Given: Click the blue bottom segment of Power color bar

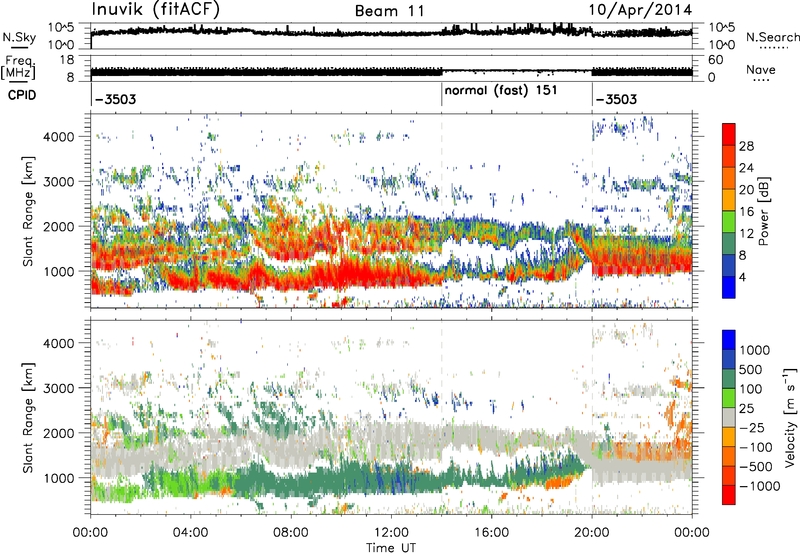Looking at the screenshot, I should 729,287.
